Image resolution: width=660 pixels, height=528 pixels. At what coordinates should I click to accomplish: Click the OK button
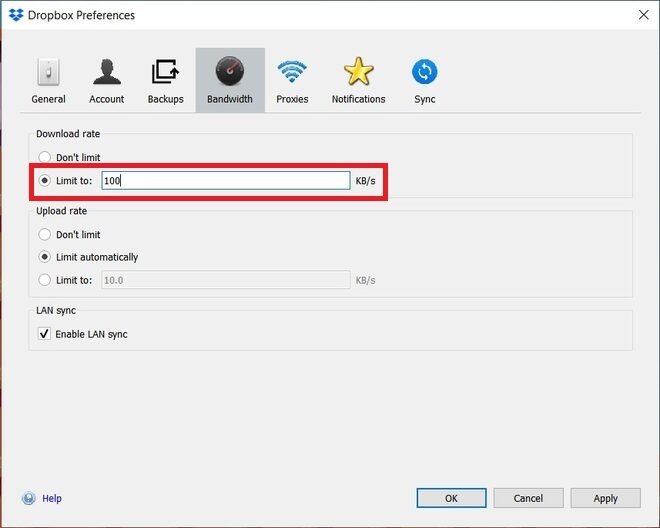(x=451, y=499)
